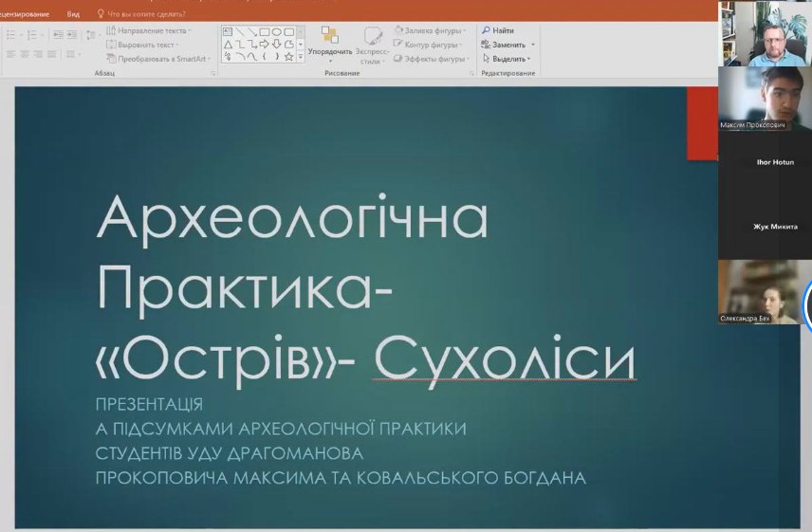Pick the left brace shape
Screen dimensions: 812x532
(x=265, y=56)
